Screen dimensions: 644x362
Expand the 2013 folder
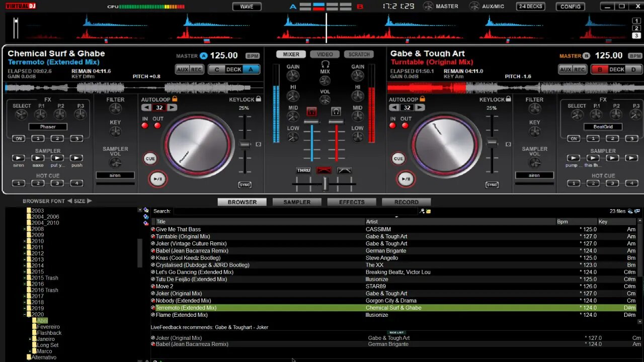pyautogui.click(x=25, y=259)
